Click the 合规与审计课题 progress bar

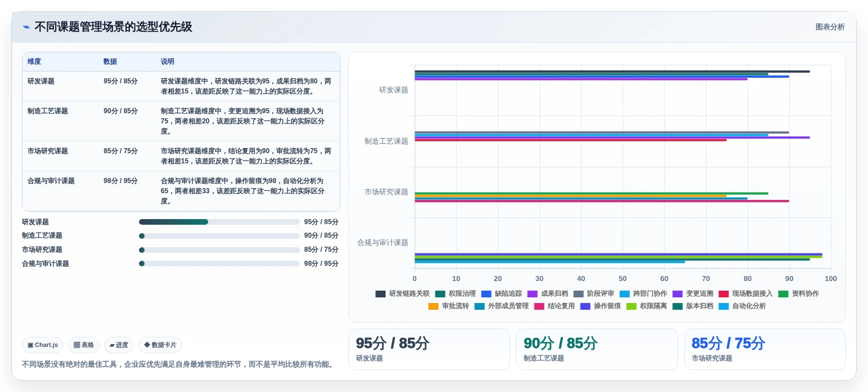click(219, 264)
